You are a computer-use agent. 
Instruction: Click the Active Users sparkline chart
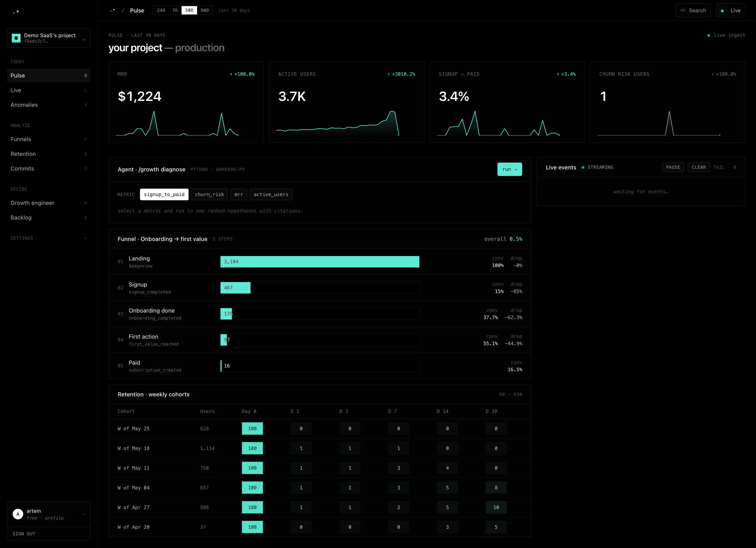point(338,123)
